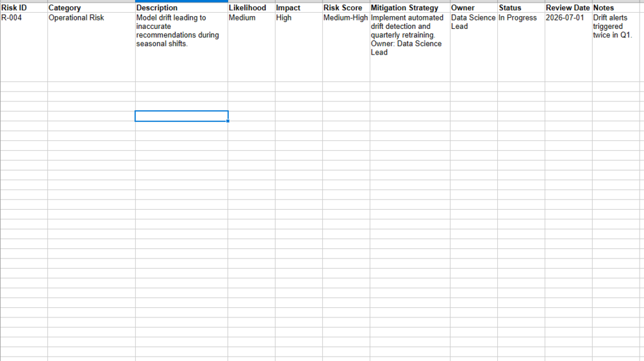Select the Risk Score header cell
This screenshot has width=644, height=361.
(x=346, y=8)
